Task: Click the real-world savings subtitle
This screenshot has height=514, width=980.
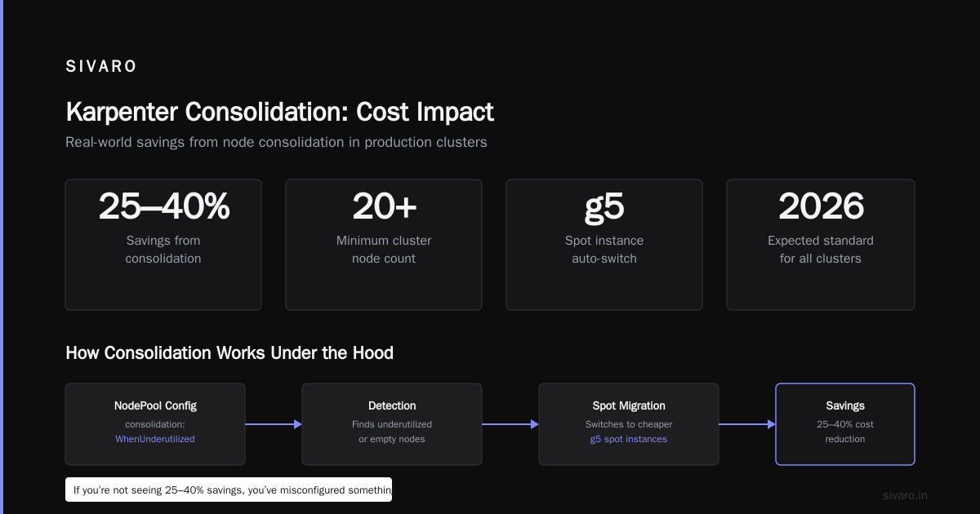Action: point(276,142)
